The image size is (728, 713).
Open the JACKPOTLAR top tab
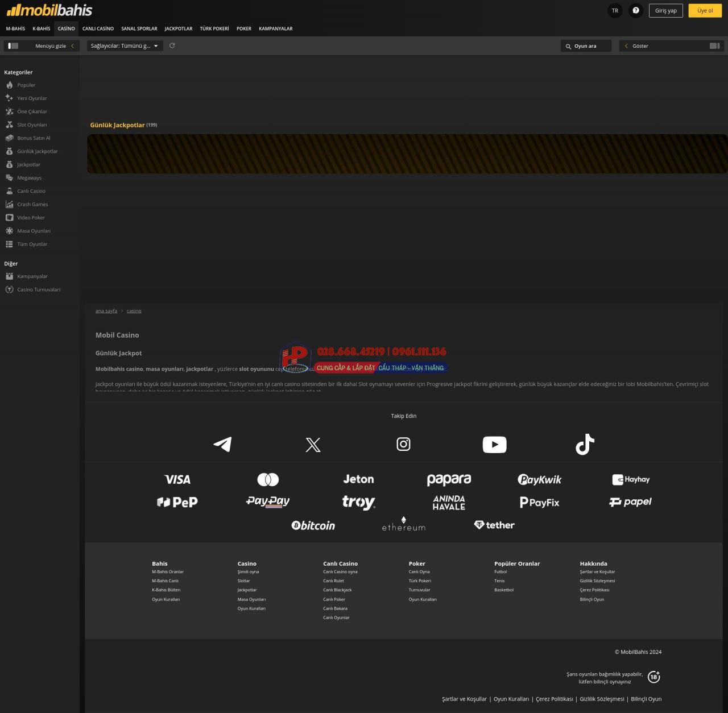179,28
